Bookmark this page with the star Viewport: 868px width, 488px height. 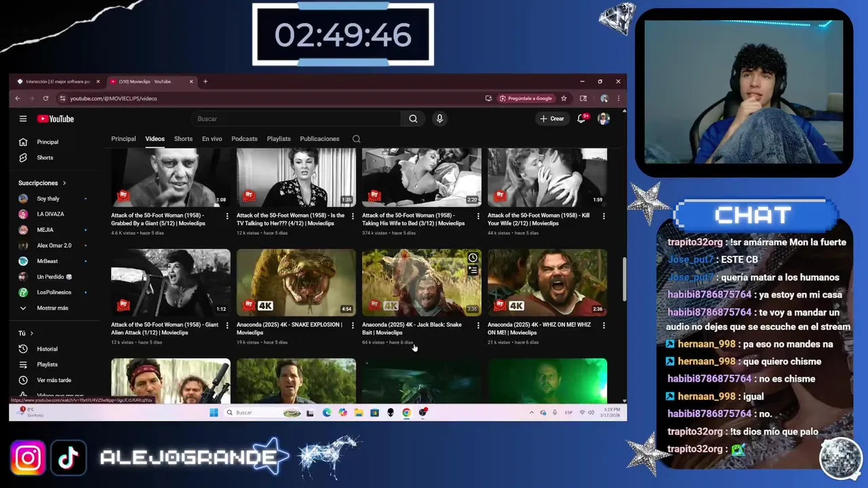[564, 98]
